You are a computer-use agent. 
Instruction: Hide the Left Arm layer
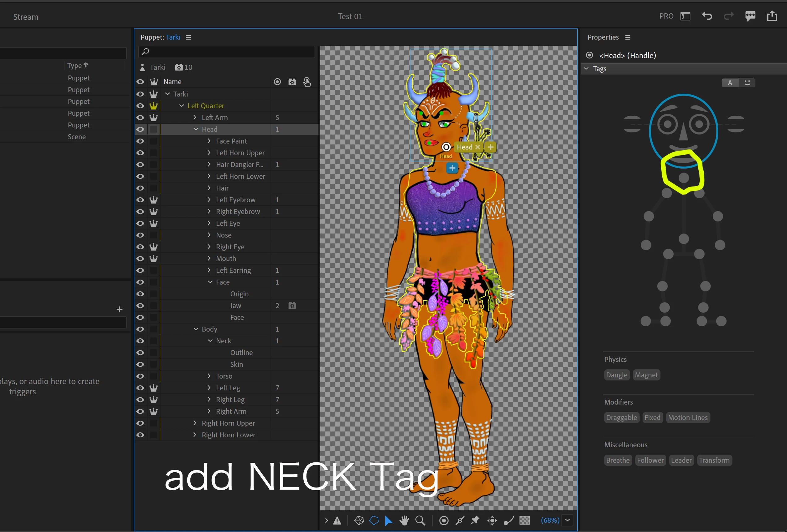point(140,118)
